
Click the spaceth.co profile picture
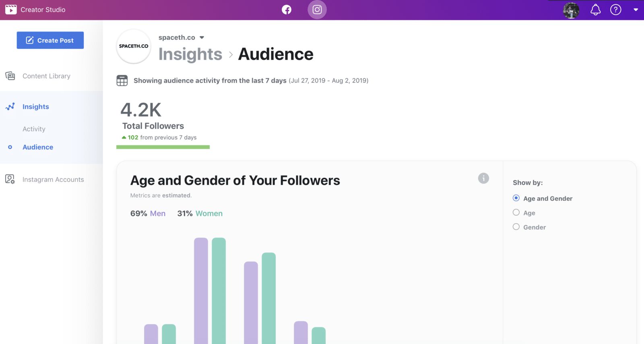coord(134,46)
